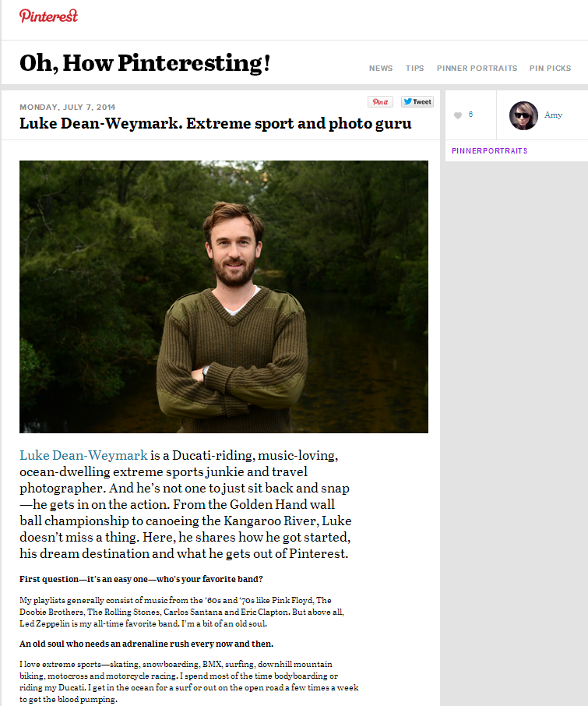Click the Pin it button
Image resolution: width=588 pixels, height=706 pixels.
[380, 102]
